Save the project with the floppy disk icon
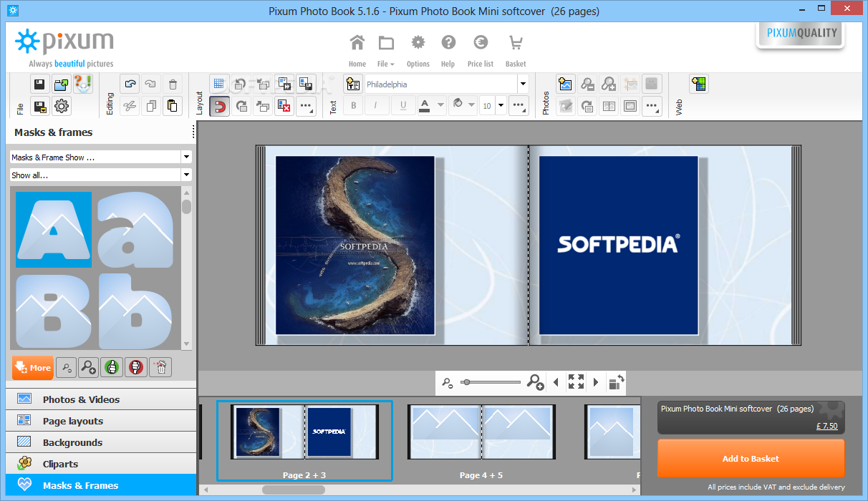The image size is (868, 501). [40, 84]
